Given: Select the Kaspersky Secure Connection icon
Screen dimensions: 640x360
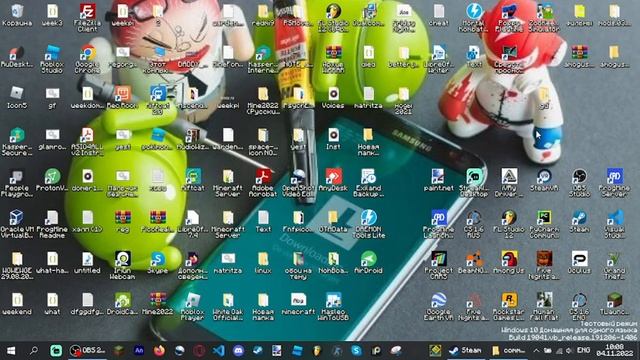Looking at the screenshot, I should (x=17, y=142).
